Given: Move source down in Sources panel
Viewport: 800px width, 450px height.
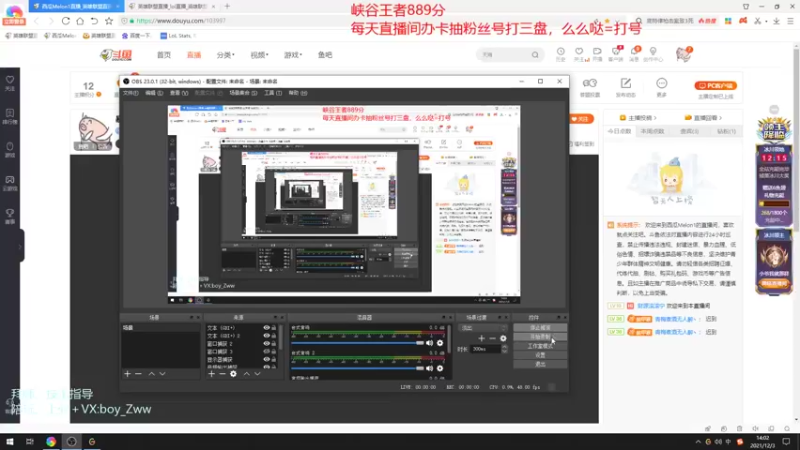Looking at the screenshot, I should [257, 374].
